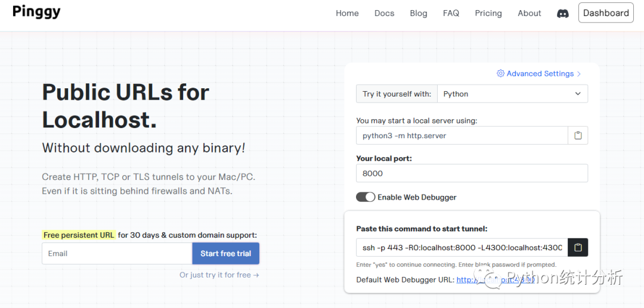Image resolution: width=644 pixels, height=308 pixels.
Task: Click the 'Free persistent URL' highlighted text
Action: [79, 235]
